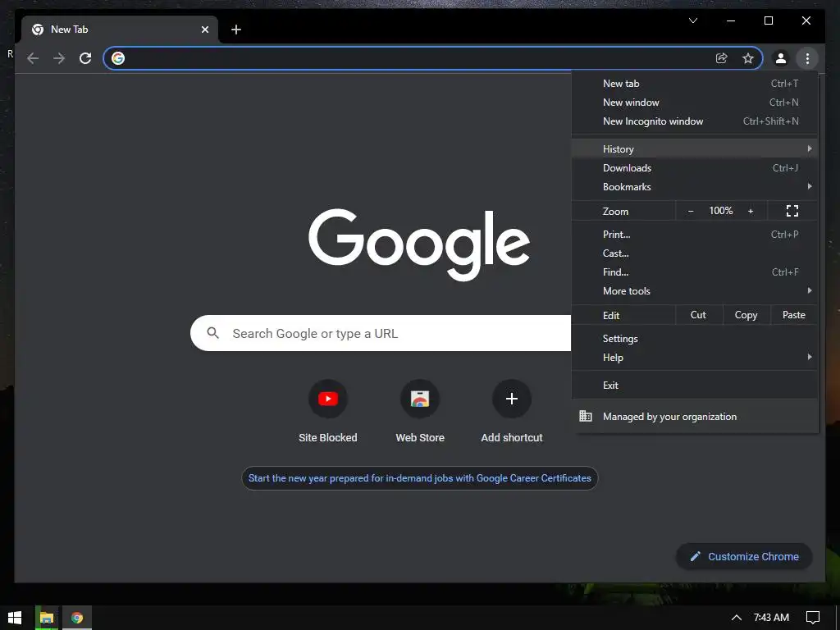Open Settings from the menu

click(695, 339)
